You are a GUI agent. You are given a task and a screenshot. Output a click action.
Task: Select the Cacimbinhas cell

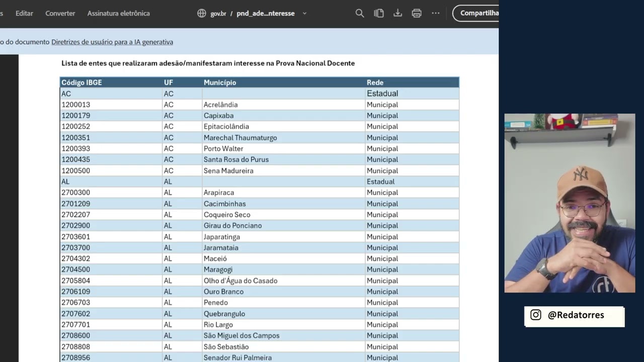(283, 204)
